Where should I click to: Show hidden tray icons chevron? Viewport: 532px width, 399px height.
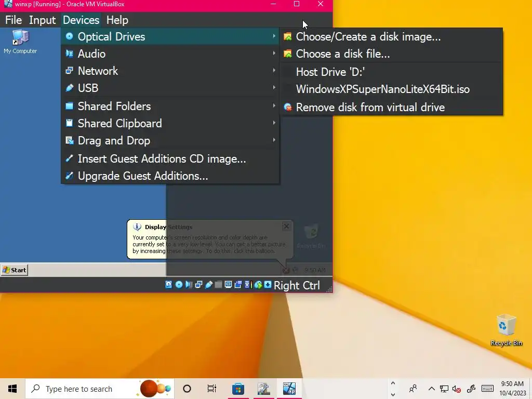click(432, 389)
